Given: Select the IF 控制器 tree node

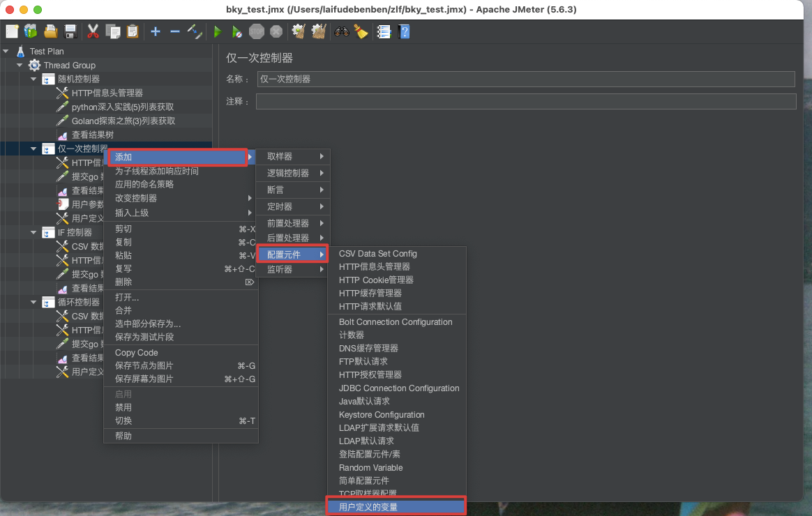Looking at the screenshot, I should coord(75,233).
